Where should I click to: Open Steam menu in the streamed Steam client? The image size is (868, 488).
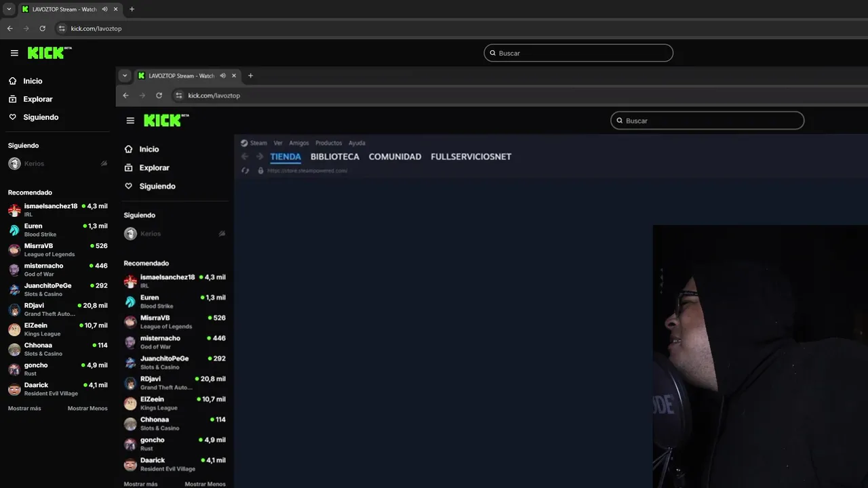click(254, 143)
